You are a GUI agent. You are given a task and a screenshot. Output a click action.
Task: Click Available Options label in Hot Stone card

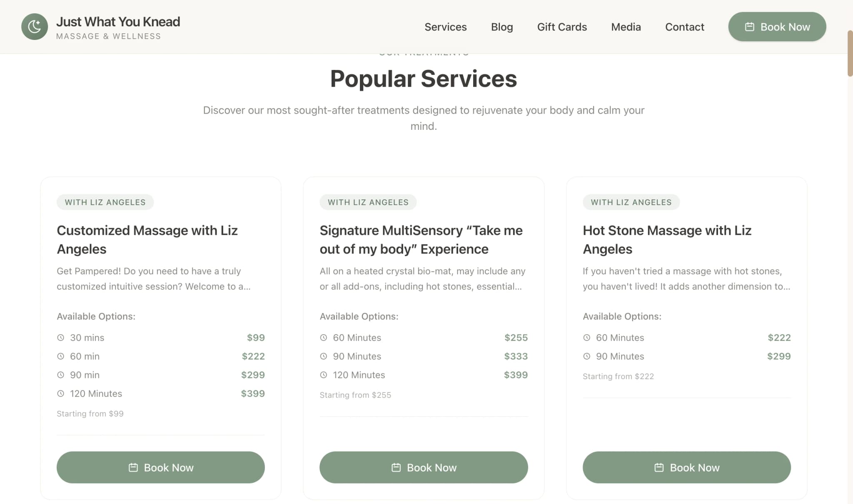[622, 316]
